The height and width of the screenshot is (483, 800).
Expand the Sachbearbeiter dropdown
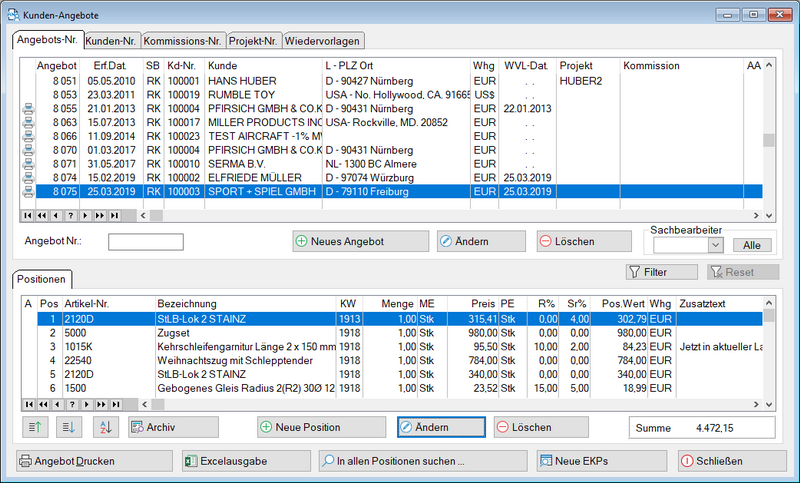pos(717,245)
